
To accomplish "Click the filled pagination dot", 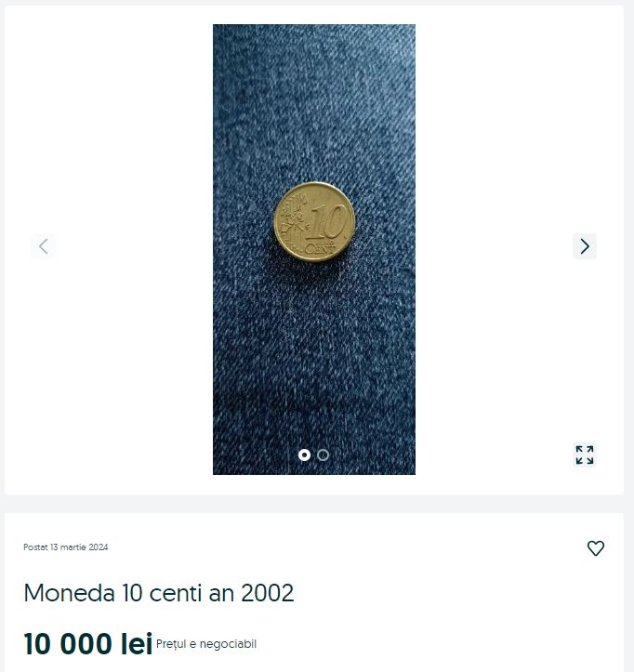I will coord(304,455).
